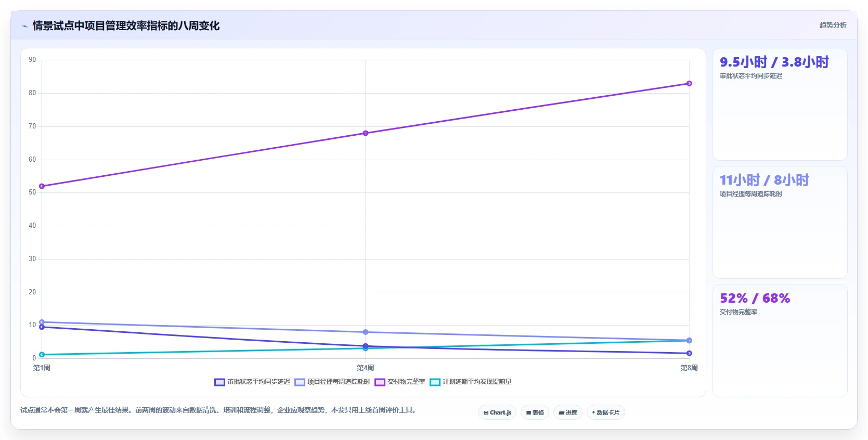Click the 交付物完整率 data point at 第4周
This screenshot has width=868, height=440.
tap(366, 133)
